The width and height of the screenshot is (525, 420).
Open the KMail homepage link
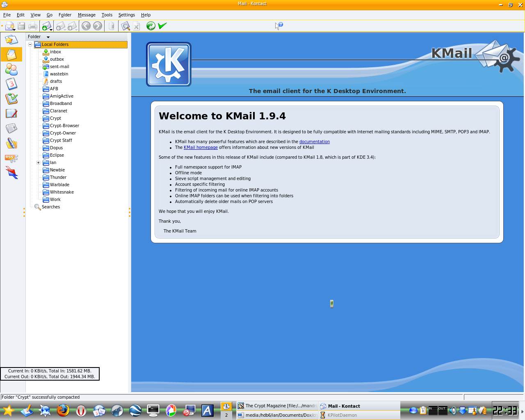(x=201, y=148)
